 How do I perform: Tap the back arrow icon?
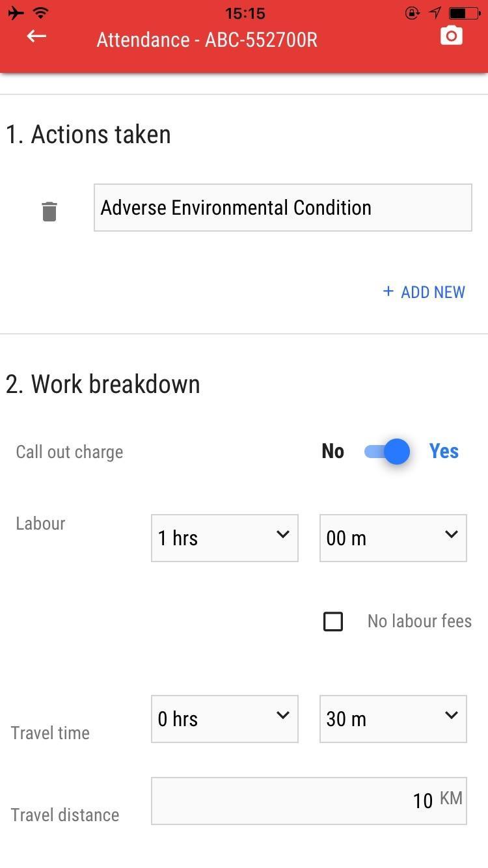[36, 36]
